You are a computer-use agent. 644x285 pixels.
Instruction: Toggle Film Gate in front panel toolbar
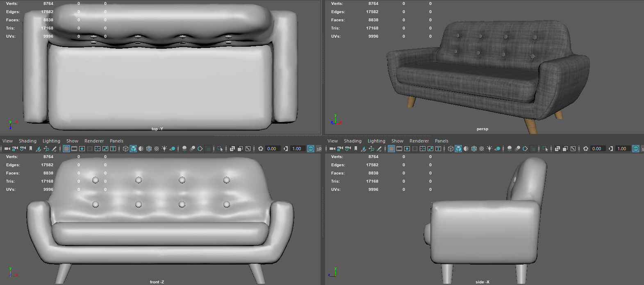(74, 149)
